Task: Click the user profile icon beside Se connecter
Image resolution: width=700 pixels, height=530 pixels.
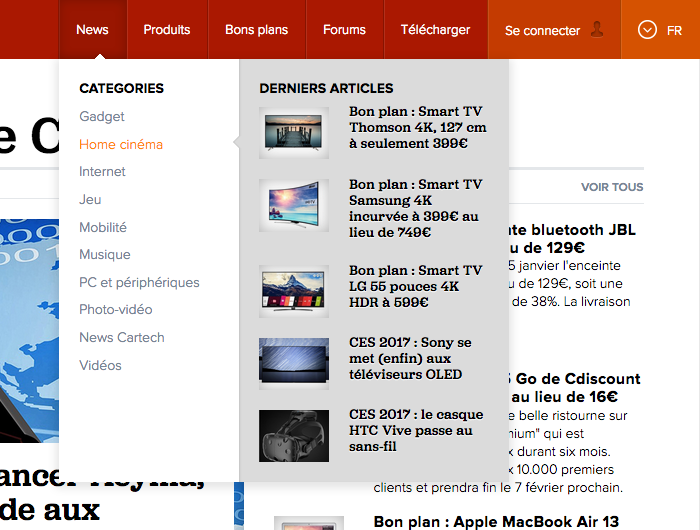Action: [597, 29]
